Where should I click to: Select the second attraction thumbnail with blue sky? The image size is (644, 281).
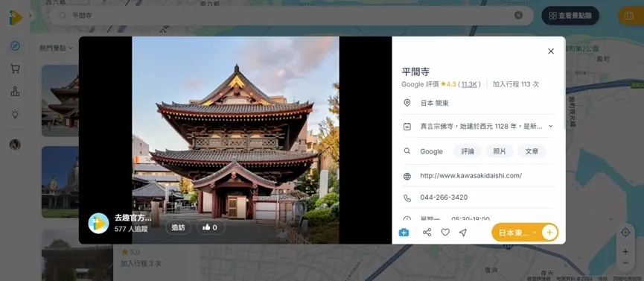(x=60, y=182)
